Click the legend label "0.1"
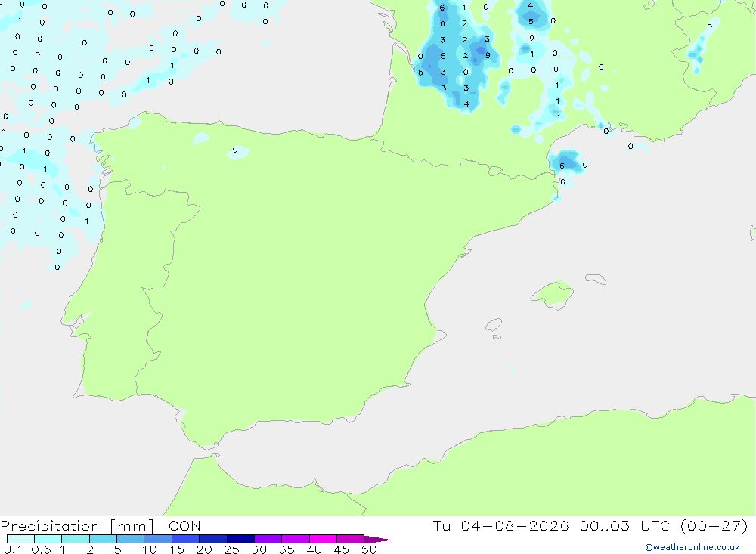The height and width of the screenshot is (554, 756). coord(13,549)
